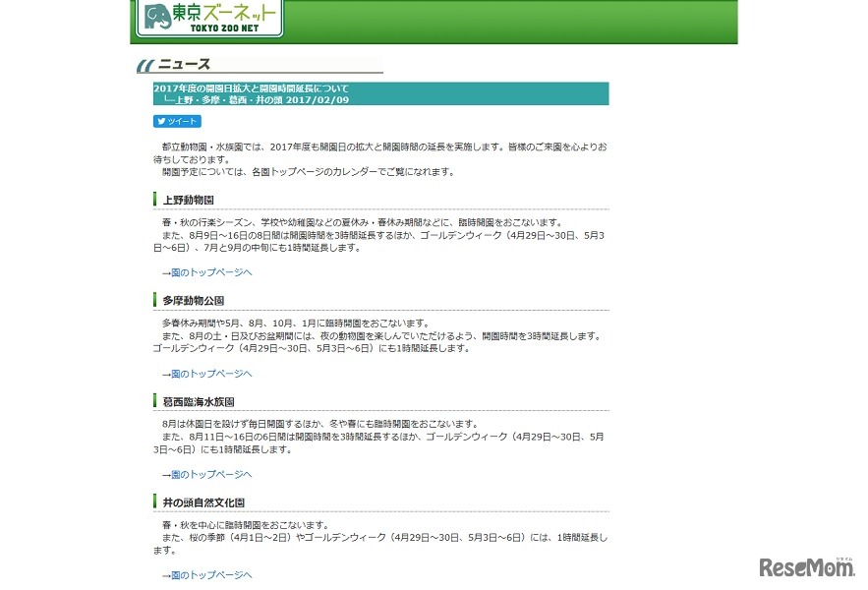Click the Twitter bird icon on the tweet button
The image size is (868, 590).
(161, 121)
